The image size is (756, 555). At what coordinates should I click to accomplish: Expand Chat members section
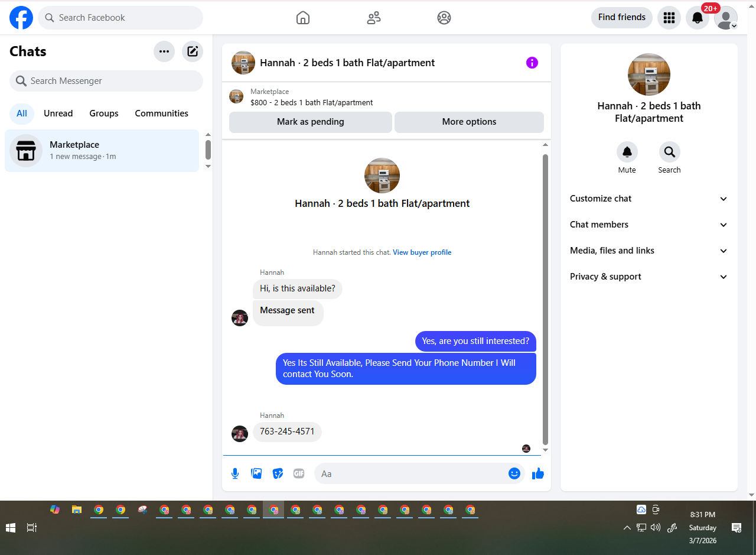coord(649,225)
